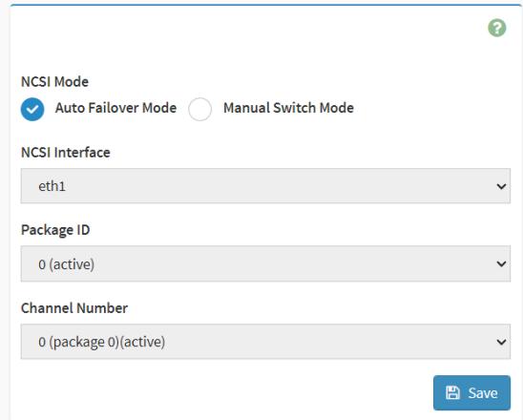
Task: Open help via the green question mark icon
Action: pos(497,28)
